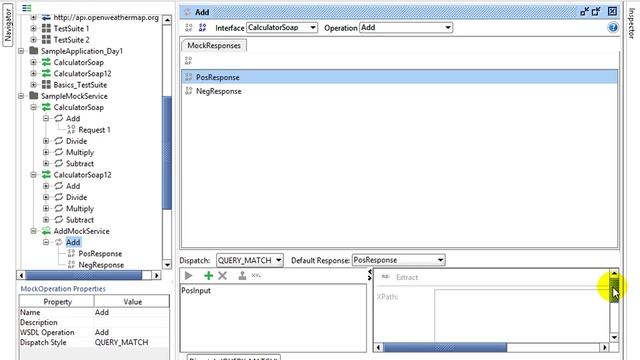The image size is (640, 360).
Task: Click the rename query icon
Action: 256,276
